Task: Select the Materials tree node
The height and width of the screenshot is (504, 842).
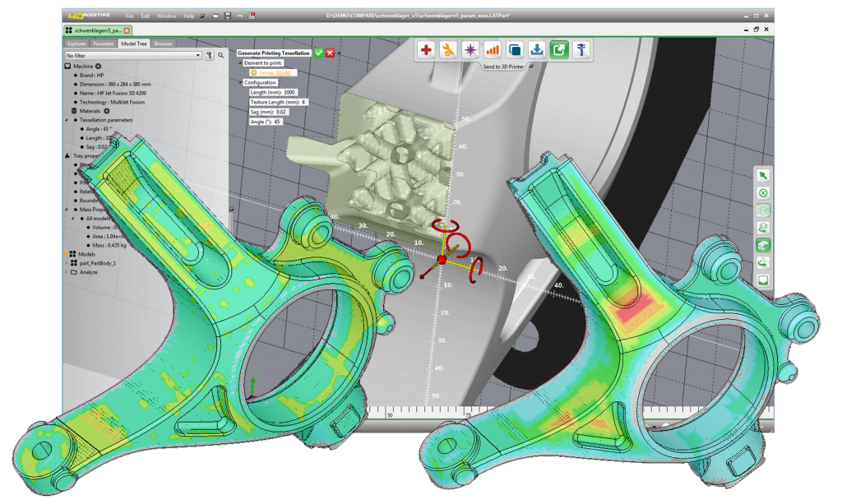Action: tap(90, 111)
